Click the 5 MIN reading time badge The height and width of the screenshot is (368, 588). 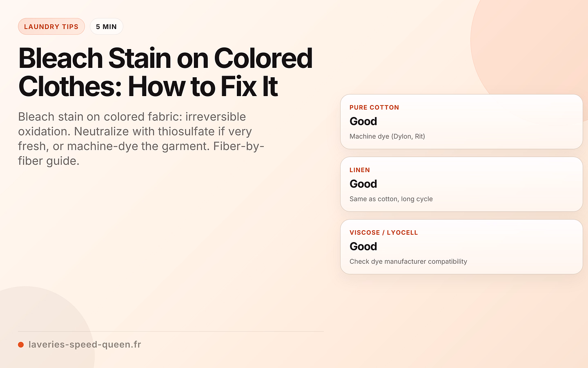[106, 27]
